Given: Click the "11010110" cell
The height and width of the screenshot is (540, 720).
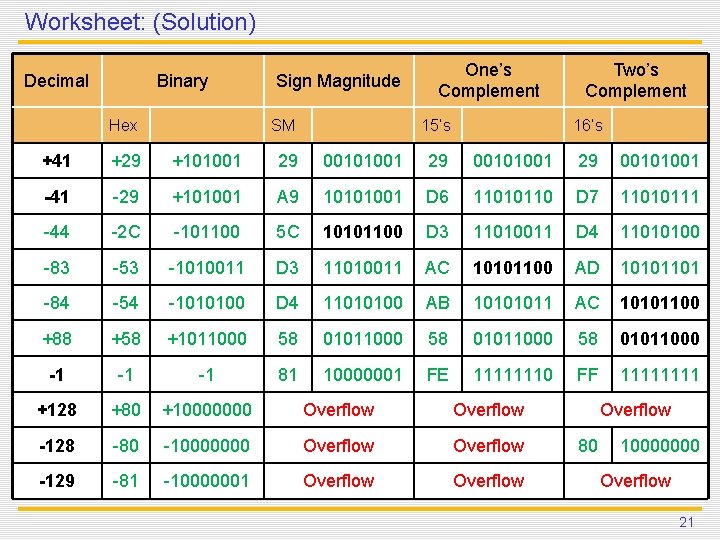Looking at the screenshot, I should (513, 197).
